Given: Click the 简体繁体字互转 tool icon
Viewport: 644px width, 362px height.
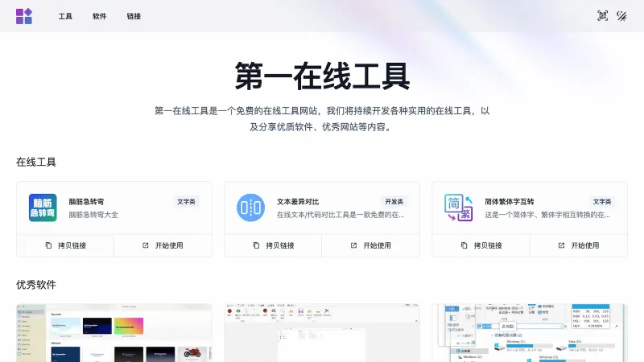Looking at the screenshot, I should 458,208.
